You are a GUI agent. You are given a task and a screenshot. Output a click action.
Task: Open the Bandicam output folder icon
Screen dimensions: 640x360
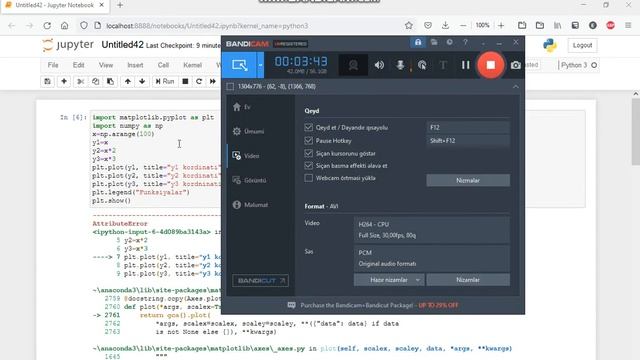[x=434, y=42]
